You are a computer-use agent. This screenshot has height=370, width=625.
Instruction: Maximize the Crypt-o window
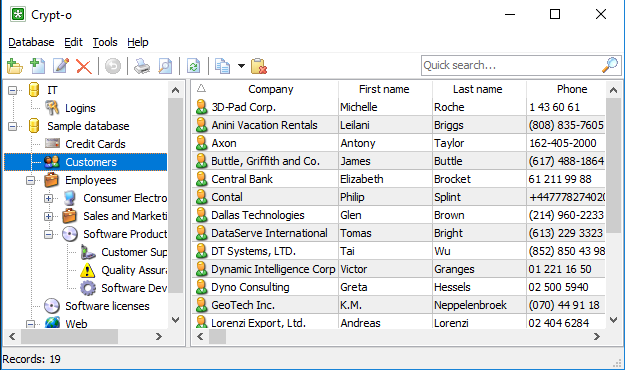tap(555, 14)
